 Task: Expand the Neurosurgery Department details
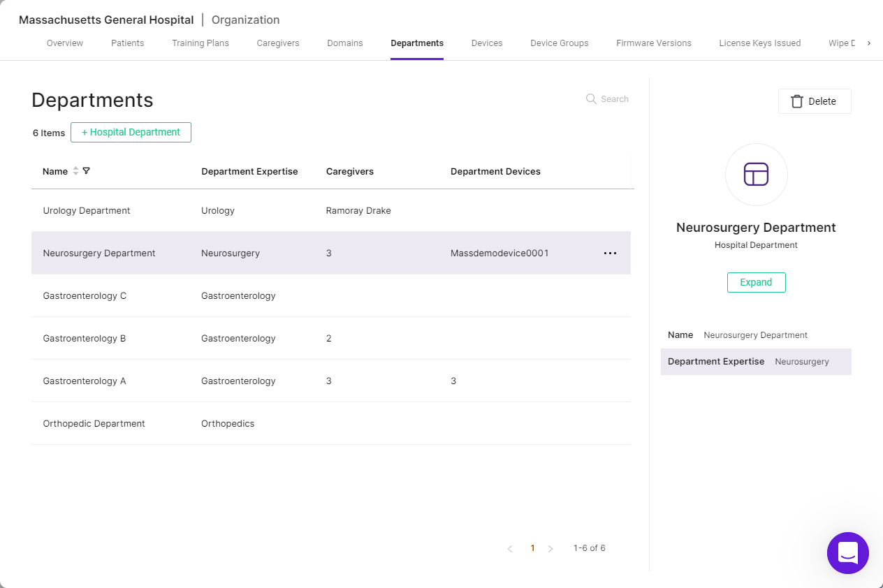pos(756,282)
